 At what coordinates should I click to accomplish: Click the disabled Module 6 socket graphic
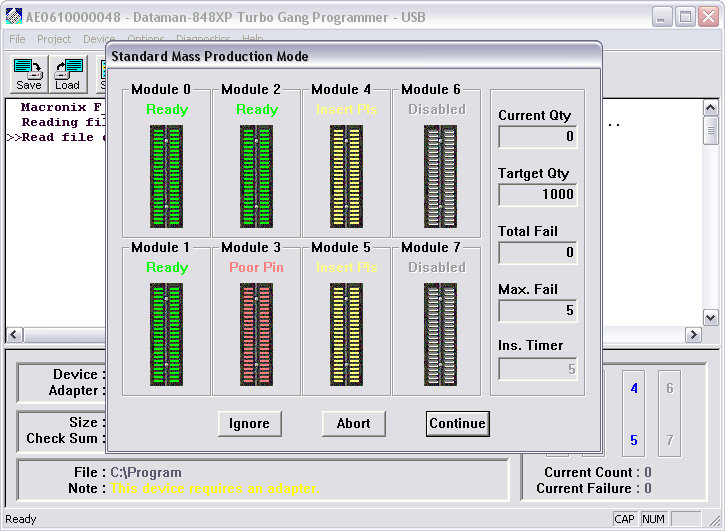point(440,176)
